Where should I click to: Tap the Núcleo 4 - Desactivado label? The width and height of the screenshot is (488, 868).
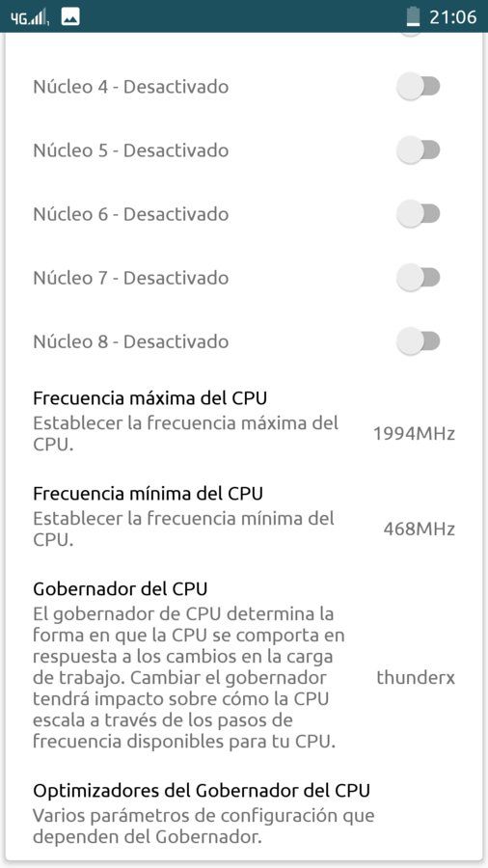[130, 87]
